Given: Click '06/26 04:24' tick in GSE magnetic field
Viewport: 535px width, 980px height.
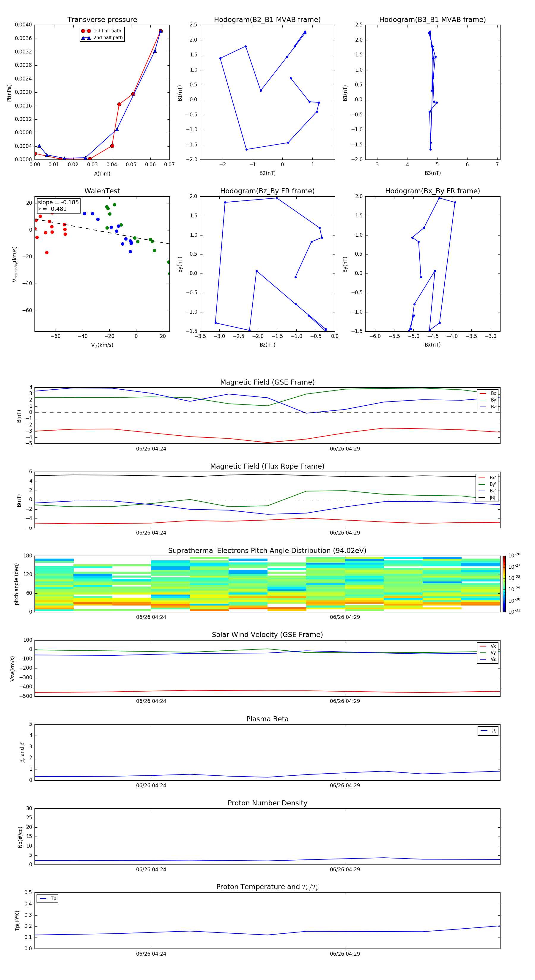Looking at the screenshot, I should coord(151,449).
